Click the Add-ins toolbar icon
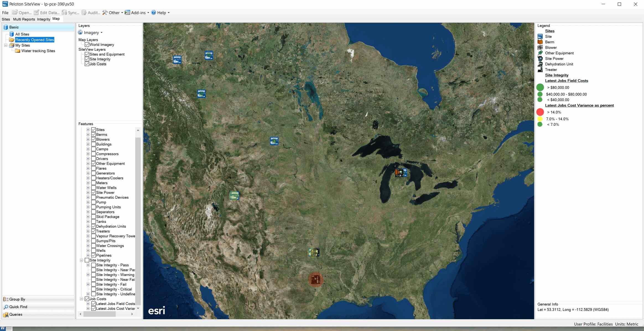The height and width of the screenshot is (331, 644). click(127, 12)
